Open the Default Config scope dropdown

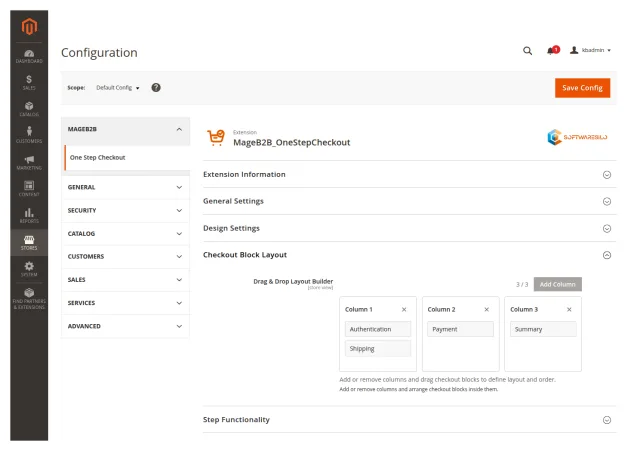click(x=118, y=88)
